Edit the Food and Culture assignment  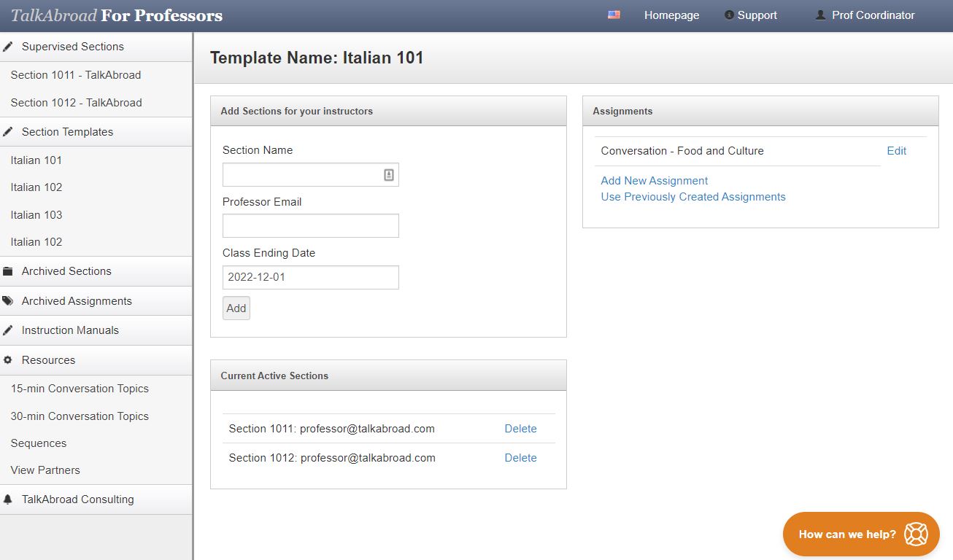[x=896, y=151]
